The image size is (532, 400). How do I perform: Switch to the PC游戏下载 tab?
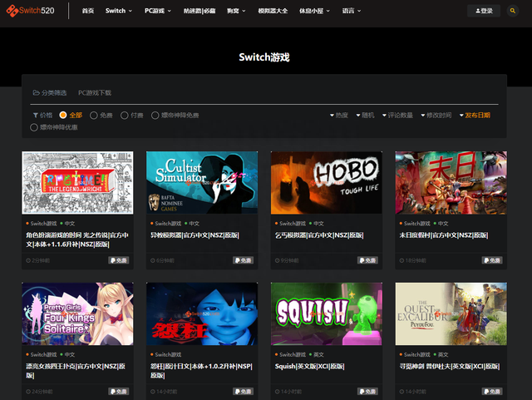tap(95, 92)
